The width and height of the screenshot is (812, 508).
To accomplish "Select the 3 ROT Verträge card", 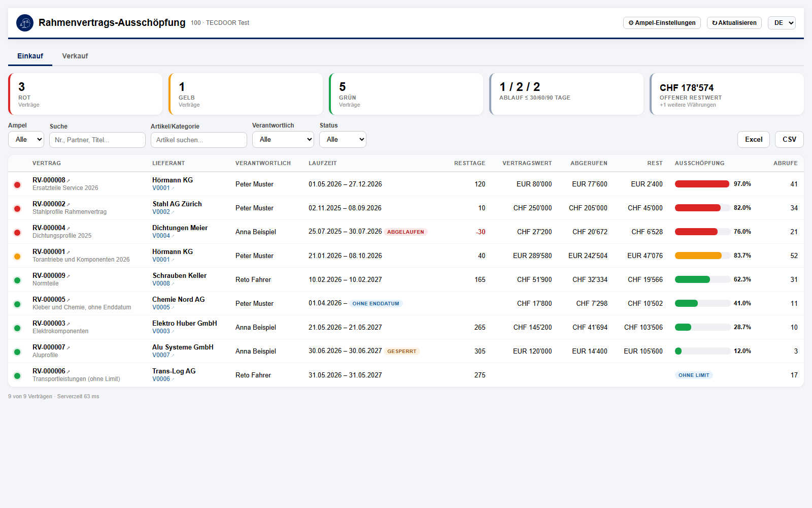I will [x=85, y=94].
